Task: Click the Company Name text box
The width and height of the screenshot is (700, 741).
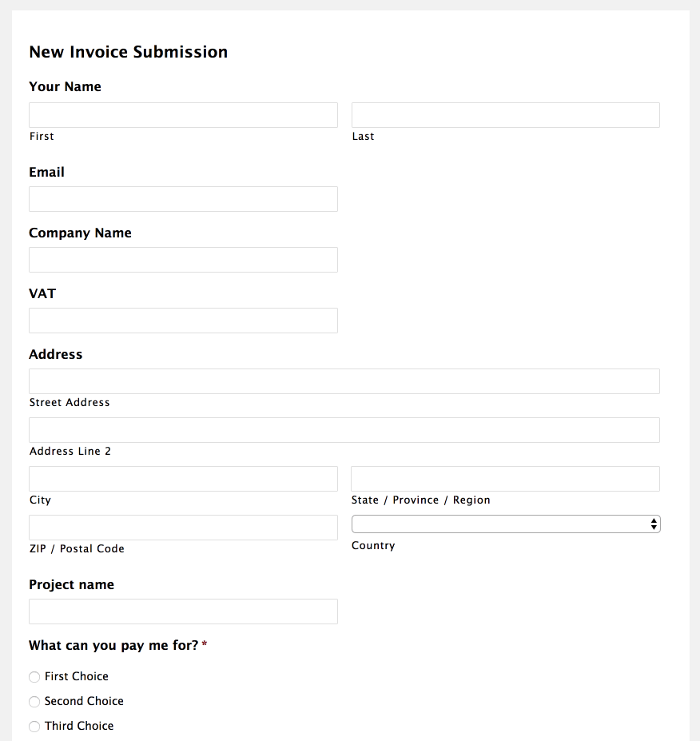Action: click(x=183, y=260)
